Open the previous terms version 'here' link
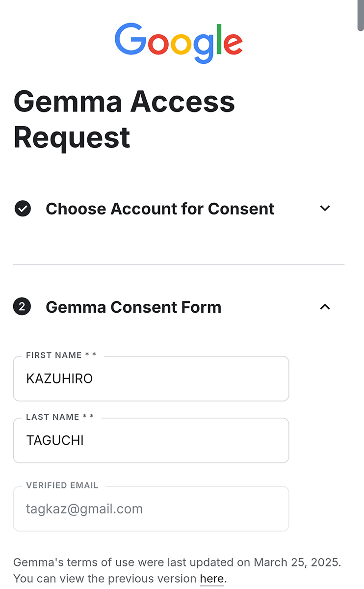The image size is (364, 589). 211,579
